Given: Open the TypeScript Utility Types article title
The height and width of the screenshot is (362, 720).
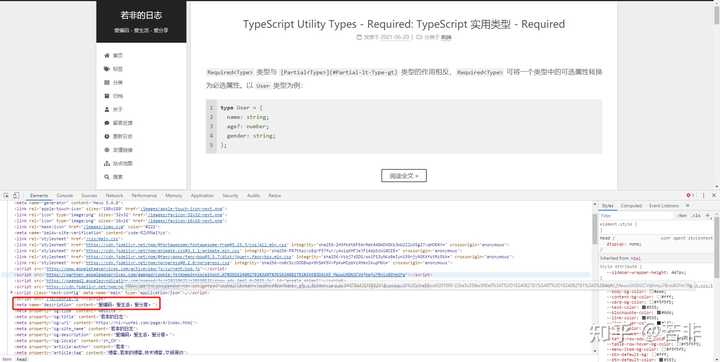Looking at the screenshot, I should (404, 24).
